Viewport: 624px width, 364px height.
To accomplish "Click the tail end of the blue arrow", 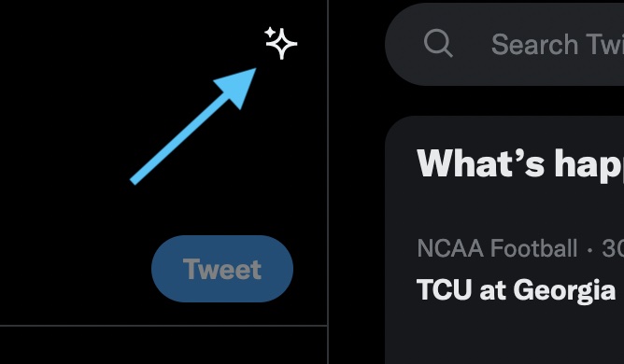I will click(135, 181).
